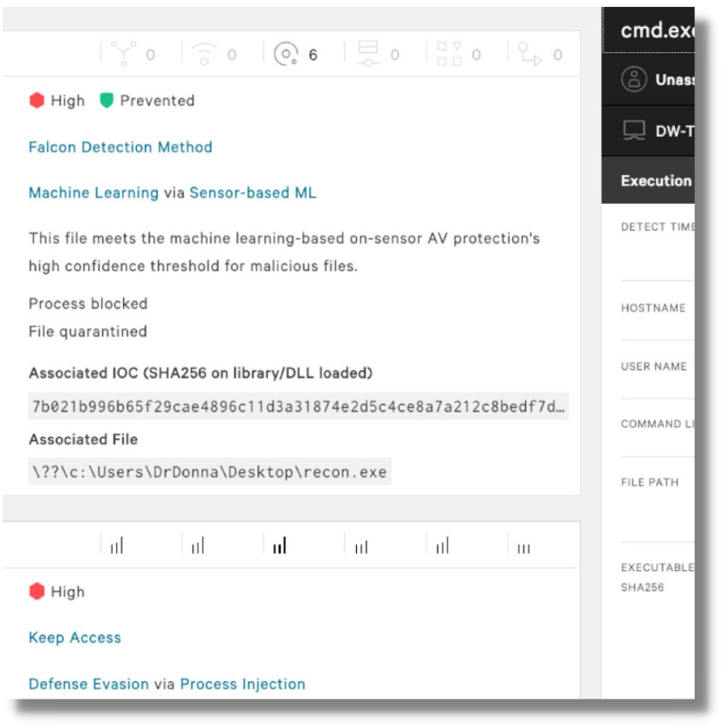This screenshot has width=721, height=728.
Task: Open the disk operations icon showing 6
Action: [285, 54]
